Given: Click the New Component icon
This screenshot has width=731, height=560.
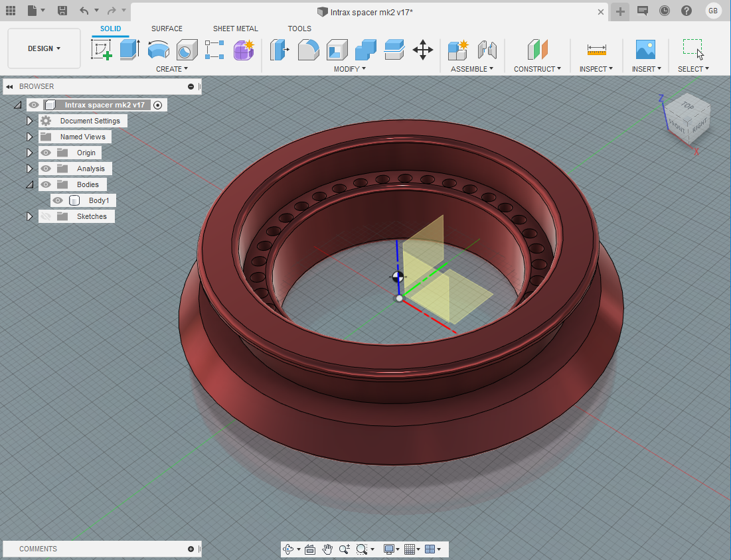Looking at the screenshot, I should 458,49.
